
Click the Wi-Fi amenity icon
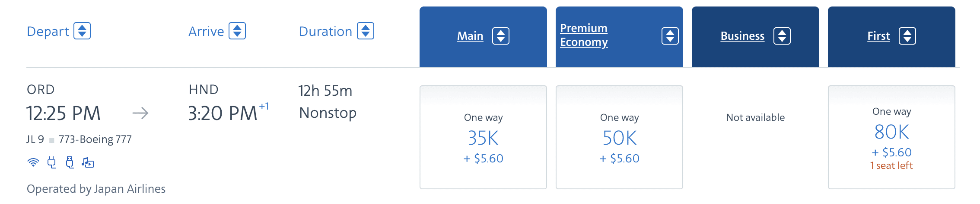pyautogui.click(x=33, y=163)
